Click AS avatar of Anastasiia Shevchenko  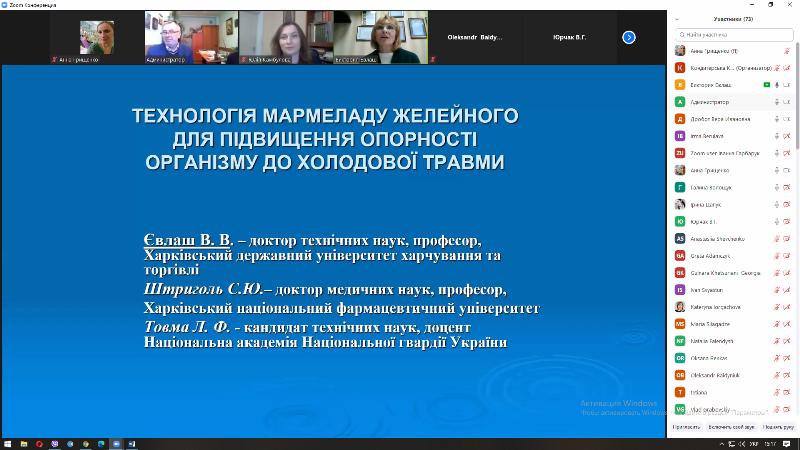(680, 239)
